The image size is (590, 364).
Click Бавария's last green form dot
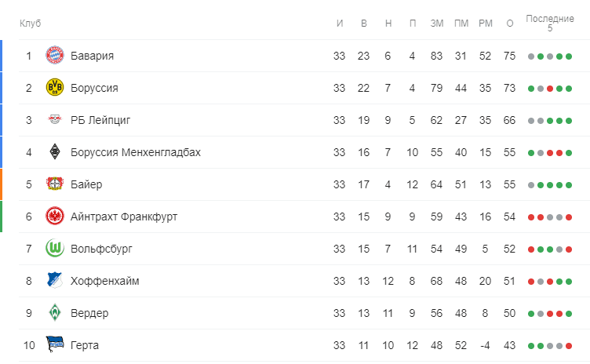pos(569,56)
